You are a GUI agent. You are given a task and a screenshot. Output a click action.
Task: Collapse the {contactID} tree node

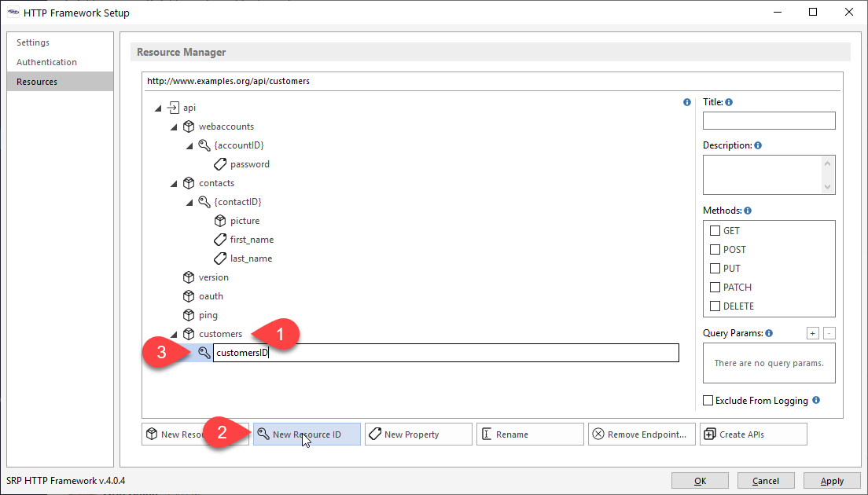point(189,202)
